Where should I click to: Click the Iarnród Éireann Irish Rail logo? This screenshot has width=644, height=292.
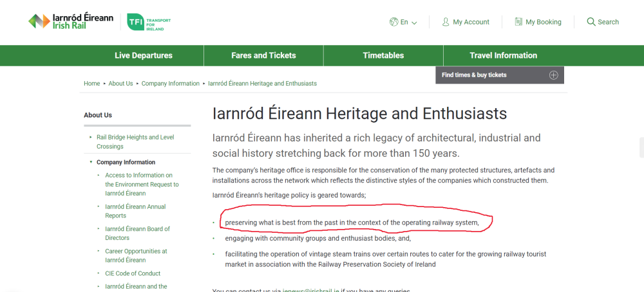[71, 21]
